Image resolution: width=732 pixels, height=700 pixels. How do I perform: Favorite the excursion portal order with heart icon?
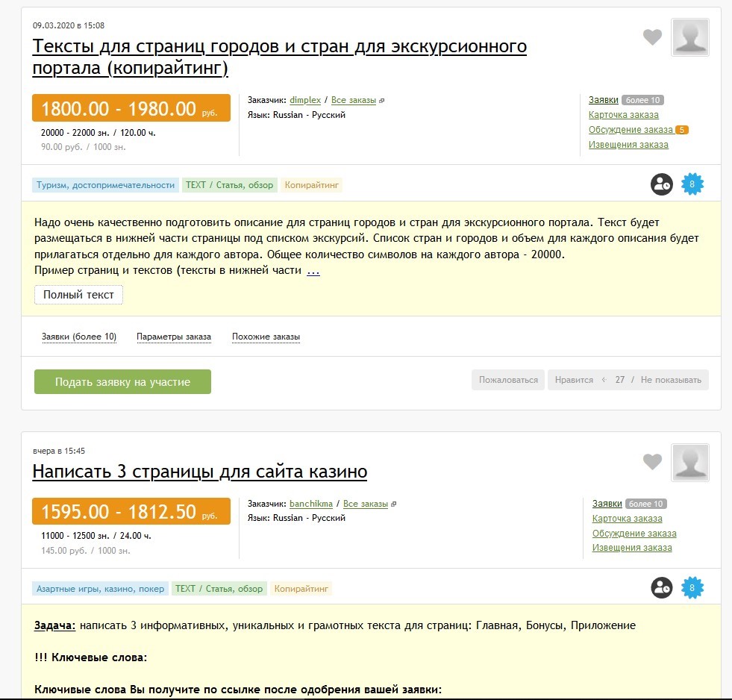coord(652,37)
